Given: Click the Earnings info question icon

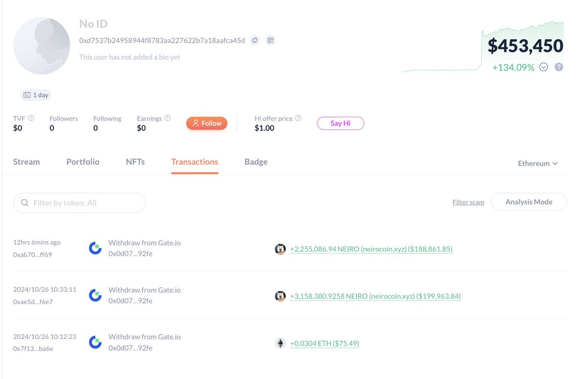Looking at the screenshot, I should (168, 118).
